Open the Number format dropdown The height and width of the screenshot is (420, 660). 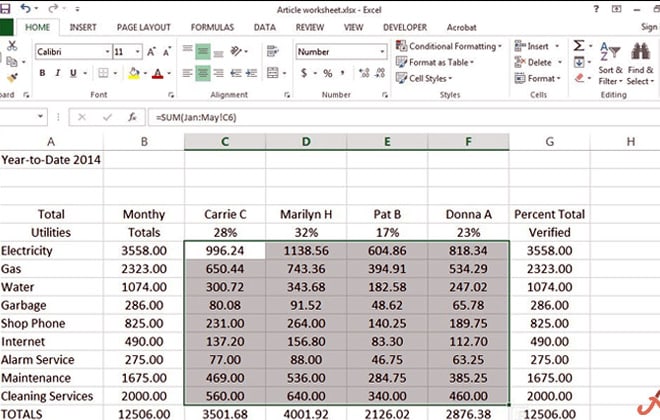pos(382,52)
